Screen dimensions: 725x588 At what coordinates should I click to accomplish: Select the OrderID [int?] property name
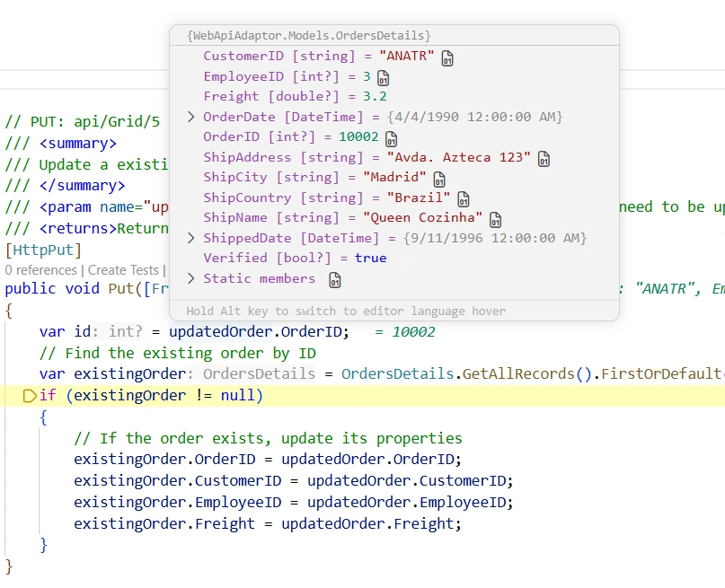(259, 136)
